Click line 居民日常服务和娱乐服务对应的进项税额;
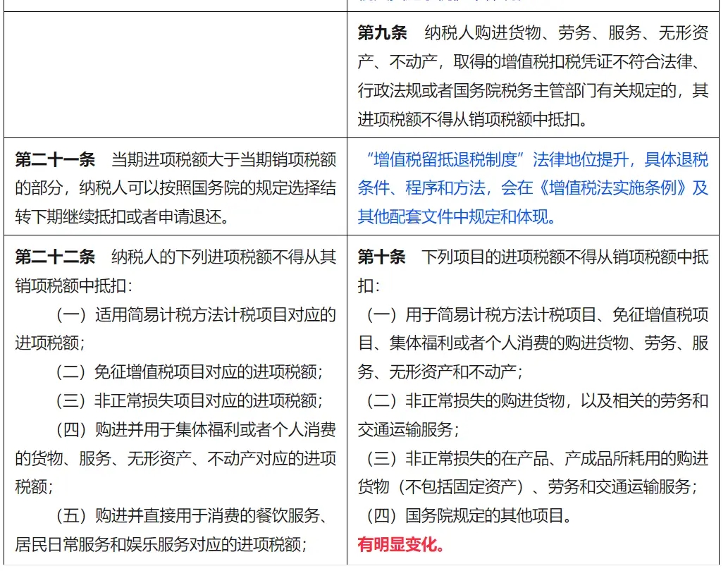This screenshot has height=571, width=728. tap(161, 544)
